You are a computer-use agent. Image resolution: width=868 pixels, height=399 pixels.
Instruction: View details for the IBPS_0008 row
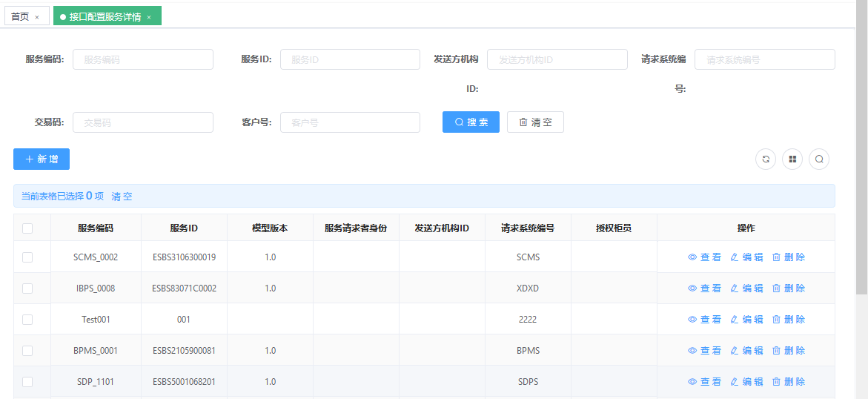click(704, 288)
